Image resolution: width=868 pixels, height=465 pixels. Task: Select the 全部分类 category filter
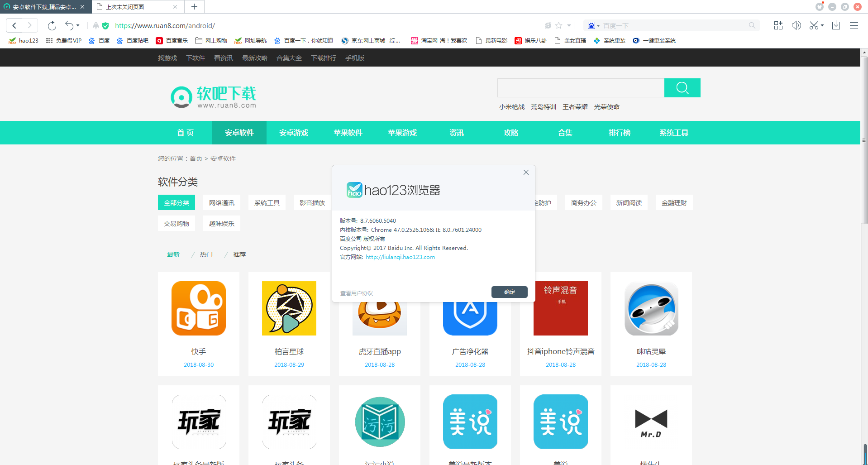point(176,202)
